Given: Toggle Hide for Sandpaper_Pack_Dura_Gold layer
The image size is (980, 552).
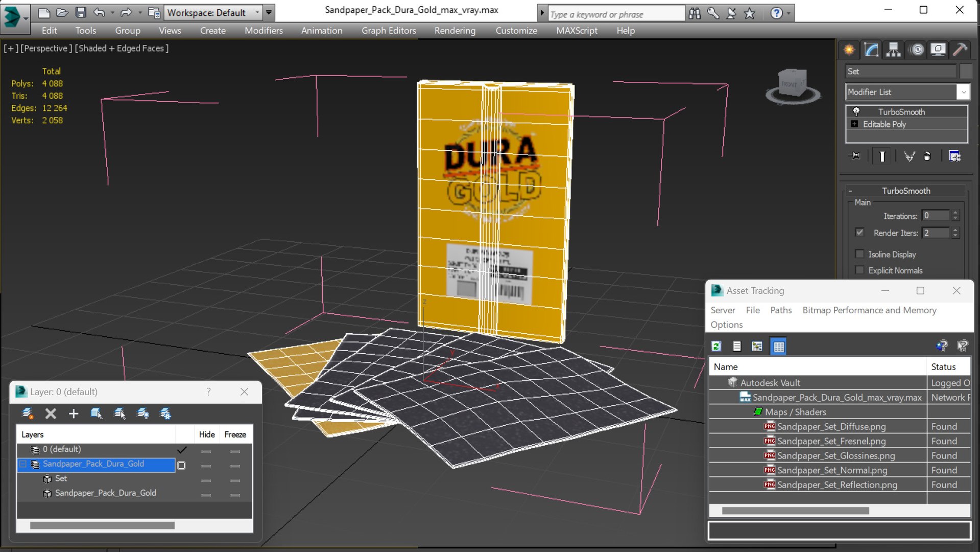Looking at the screenshot, I should pyautogui.click(x=206, y=466).
